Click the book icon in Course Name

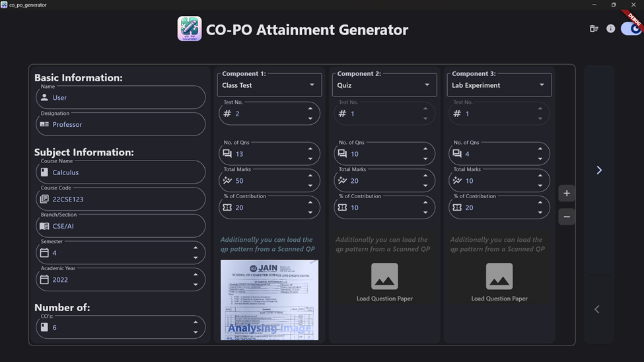pos(44,172)
